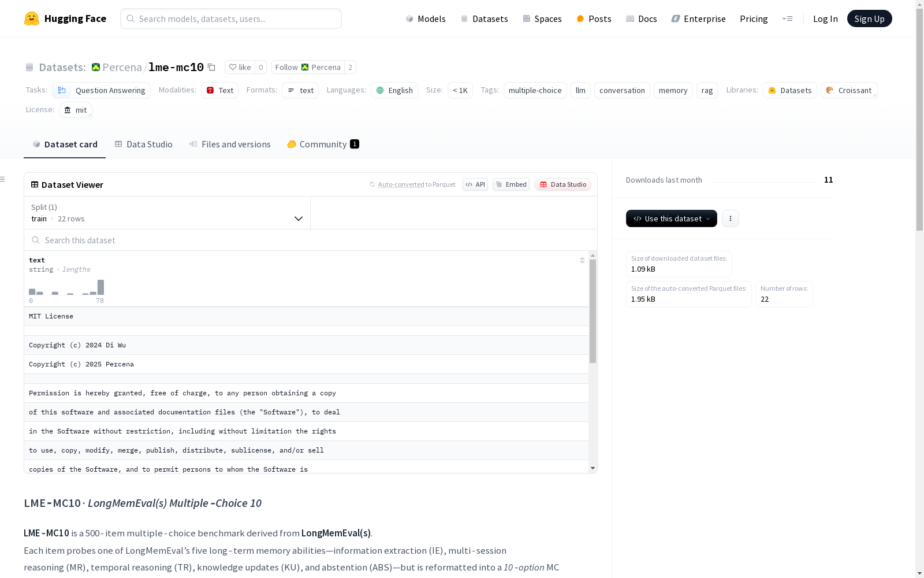Select the Question Answering task tag

(102, 90)
